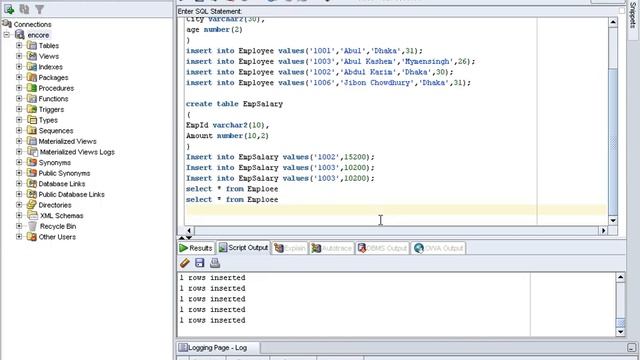Open the DBMS Output tab
Image resolution: width=640 pixels, height=360 pixels.
382,248
